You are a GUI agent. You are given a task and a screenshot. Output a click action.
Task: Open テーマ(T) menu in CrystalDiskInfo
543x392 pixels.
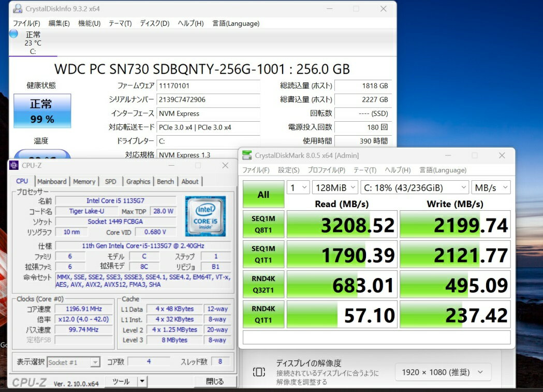120,23
